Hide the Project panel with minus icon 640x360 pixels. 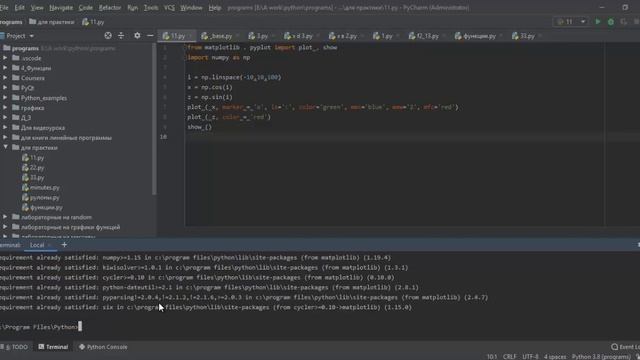coord(150,36)
